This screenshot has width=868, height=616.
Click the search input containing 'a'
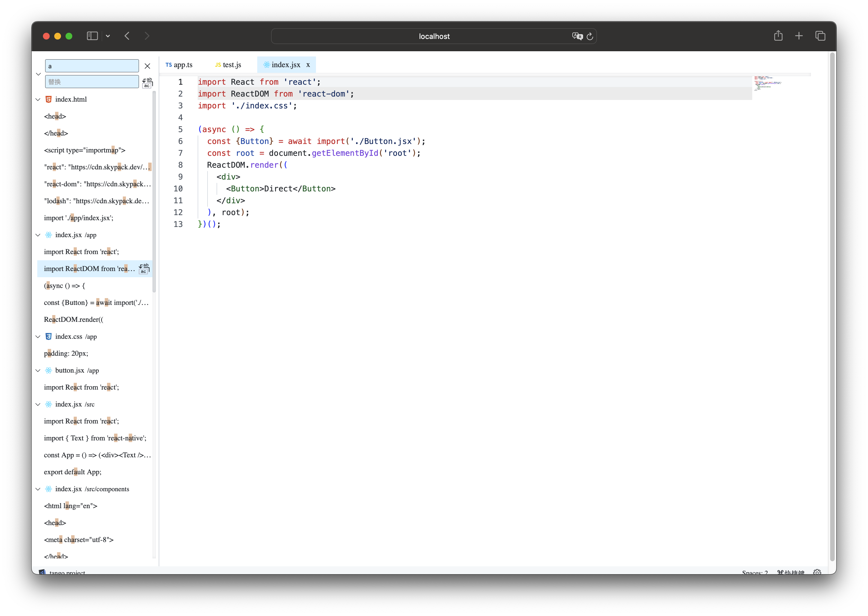[92, 66]
